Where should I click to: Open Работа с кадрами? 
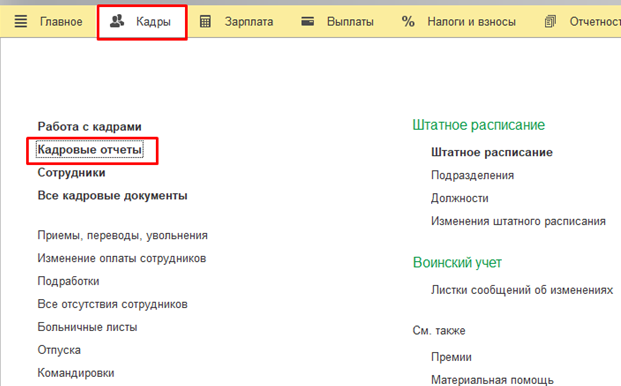coord(90,127)
